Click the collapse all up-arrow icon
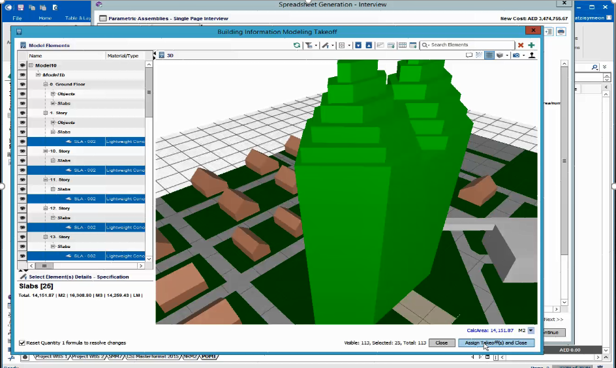Viewport: 616px width, 368px height. 368,45
